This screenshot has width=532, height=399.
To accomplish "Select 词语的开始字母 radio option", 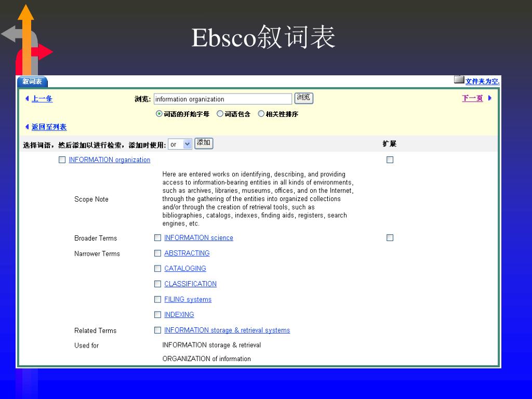I will coord(159,114).
